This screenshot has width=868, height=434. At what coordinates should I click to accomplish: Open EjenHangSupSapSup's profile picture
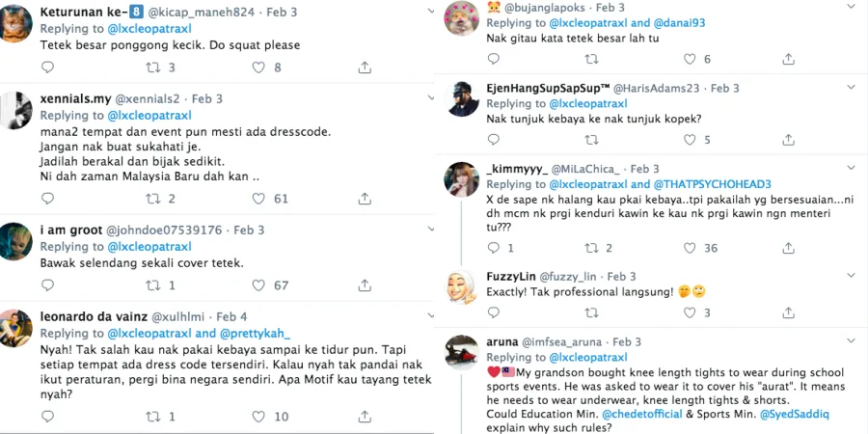tap(466, 98)
